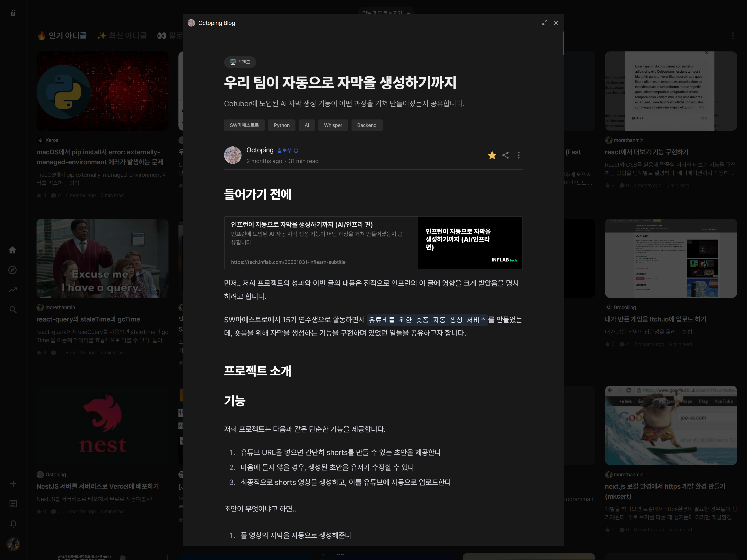Open the Trending arrow icon in sidebar

[12, 290]
